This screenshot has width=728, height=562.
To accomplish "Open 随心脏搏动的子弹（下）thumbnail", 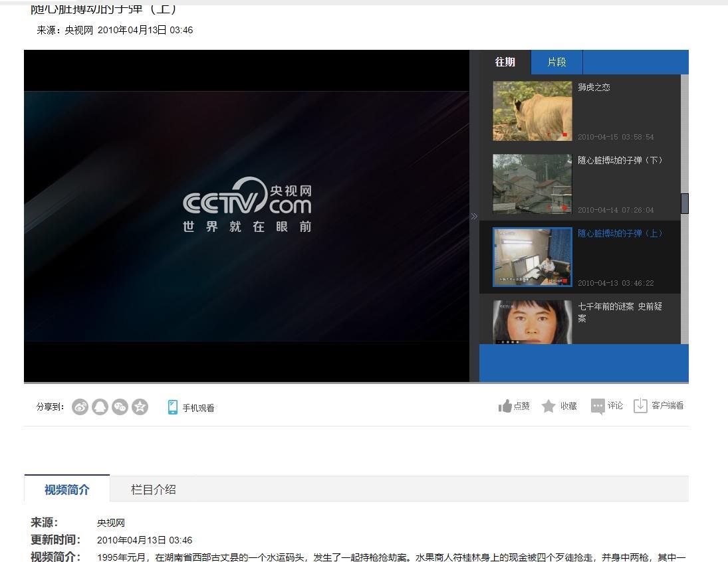I will tap(532, 184).
